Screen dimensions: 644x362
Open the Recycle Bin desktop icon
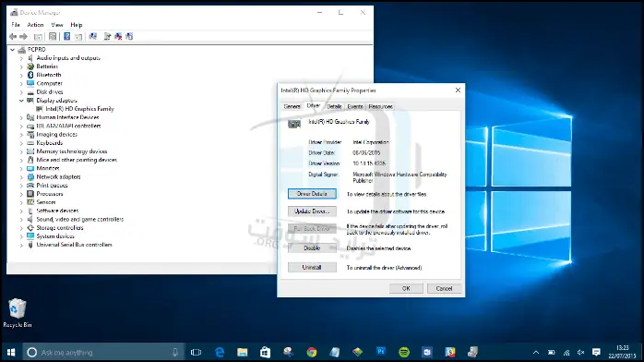pyautogui.click(x=18, y=313)
